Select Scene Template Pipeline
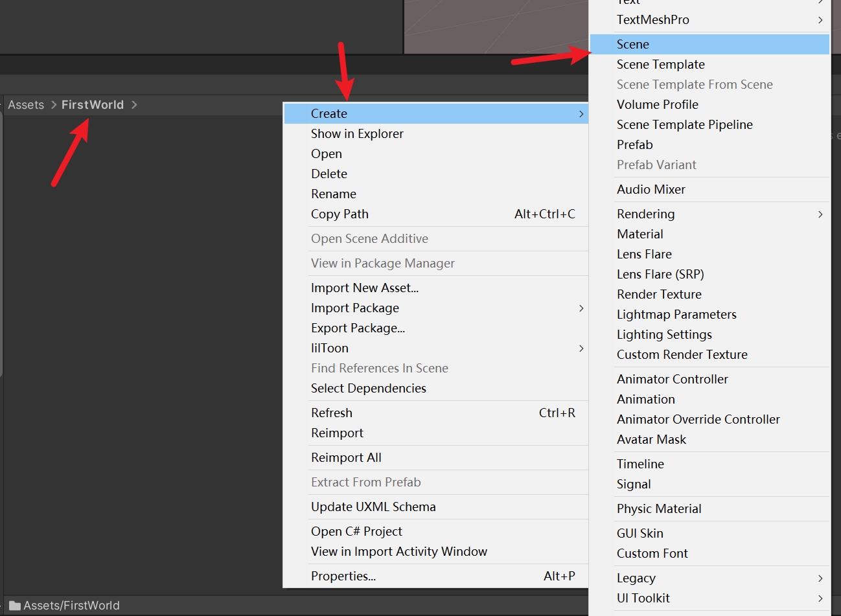Viewport: 841px width, 616px height. (710, 124)
